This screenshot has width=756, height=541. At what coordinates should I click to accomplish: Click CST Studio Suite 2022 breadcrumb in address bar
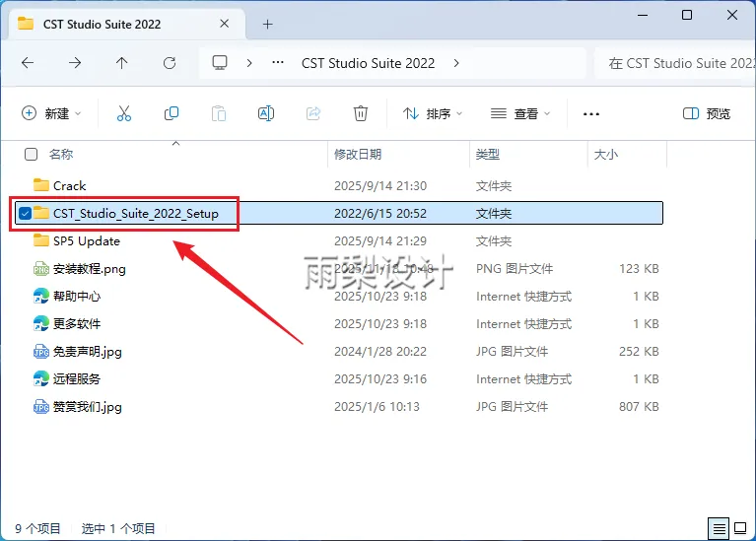coord(368,63)
